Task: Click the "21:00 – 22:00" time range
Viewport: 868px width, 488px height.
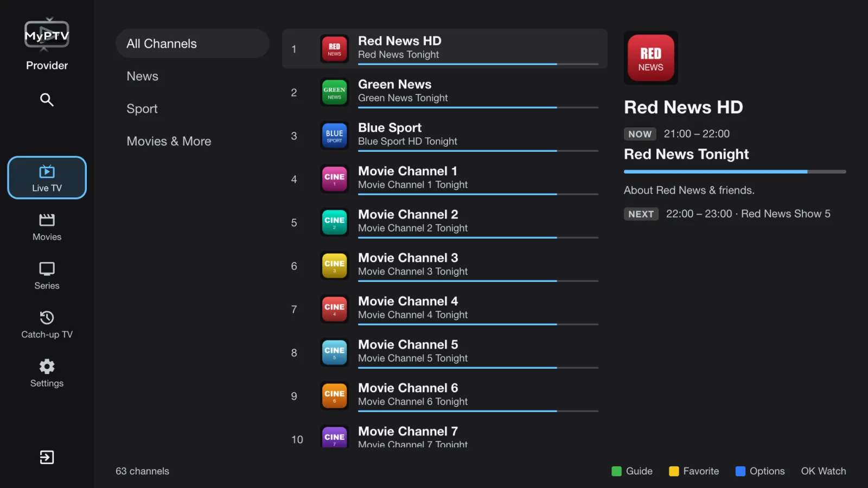Action: [697, 133]
